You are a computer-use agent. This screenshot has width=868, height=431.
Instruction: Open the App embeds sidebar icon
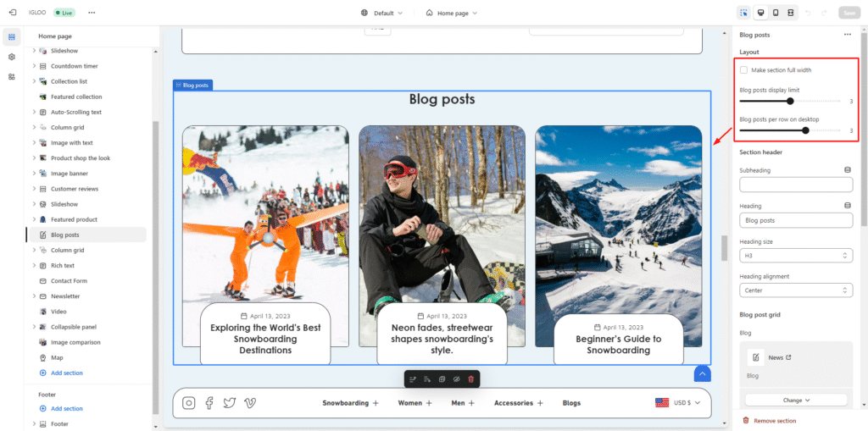coord(12,76)
